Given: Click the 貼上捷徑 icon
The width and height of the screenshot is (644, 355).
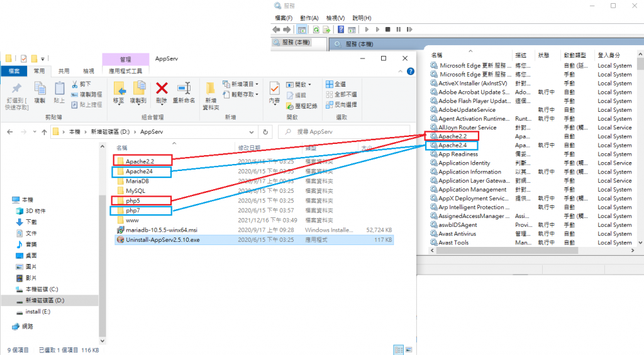Looking at the screenshot, I should pyautogui.click(x=75, y=105).
